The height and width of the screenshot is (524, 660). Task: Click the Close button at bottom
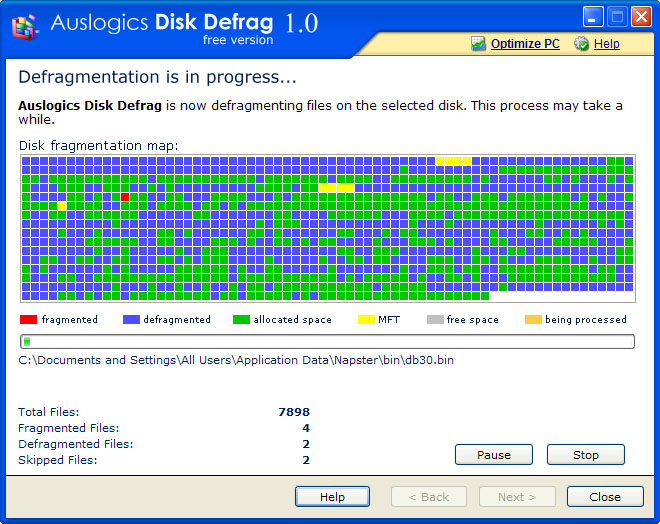[x=604, y=497]
